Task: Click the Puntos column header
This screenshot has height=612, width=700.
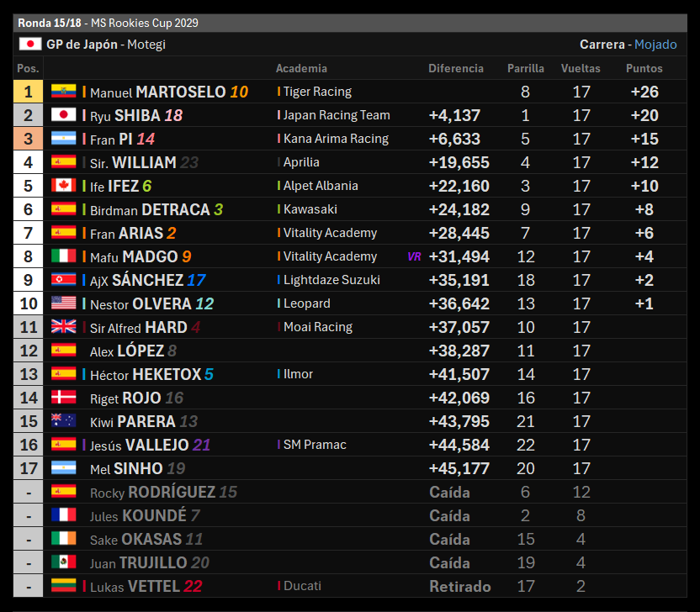Action: coord(644,68)
